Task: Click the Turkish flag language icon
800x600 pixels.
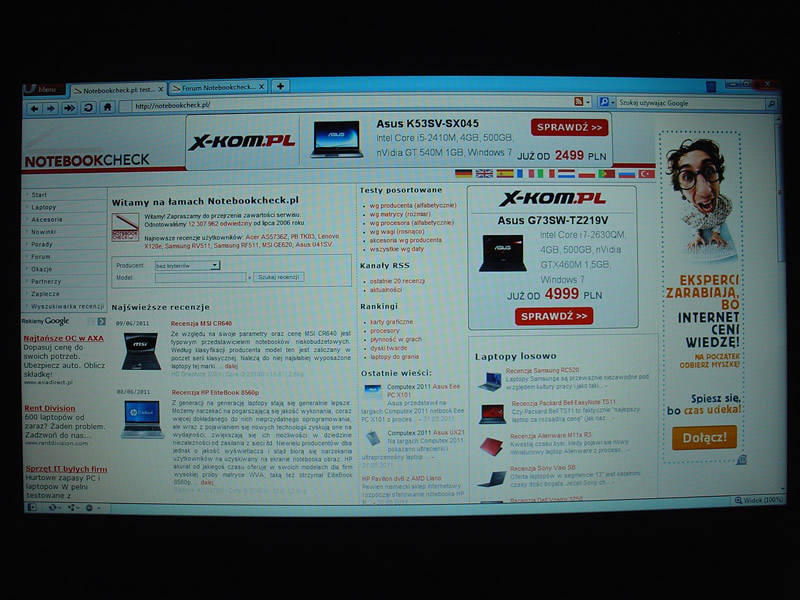Action: [645, 174]
